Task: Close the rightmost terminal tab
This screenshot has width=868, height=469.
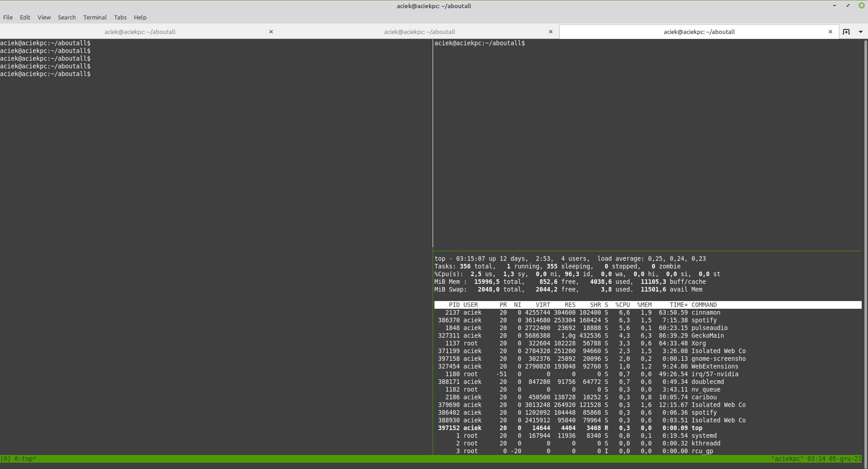Action: pos(830,32)
